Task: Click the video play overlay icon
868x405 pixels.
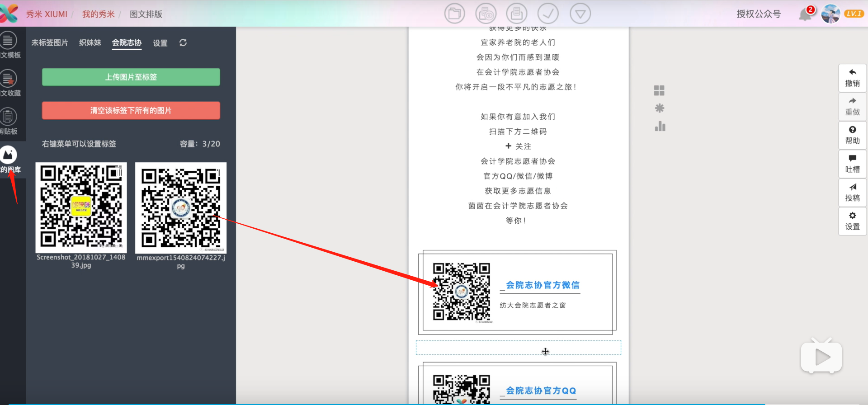Action: click(x=821, y=356)
